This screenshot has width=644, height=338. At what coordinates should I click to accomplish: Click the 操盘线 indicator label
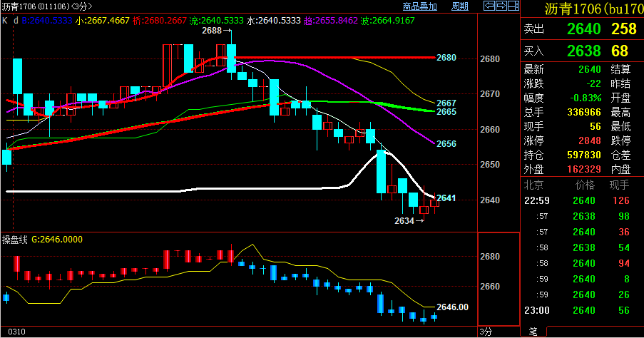[x=14, y=240]
